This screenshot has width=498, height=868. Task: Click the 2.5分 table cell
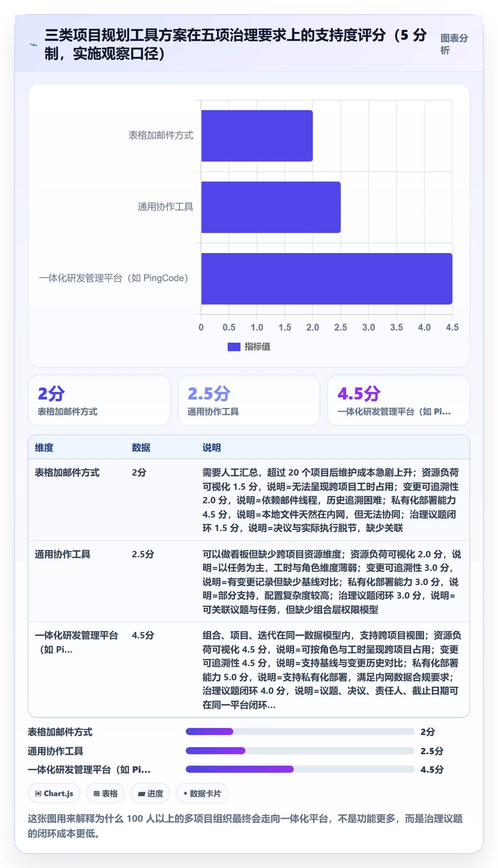tap(143, 554)
